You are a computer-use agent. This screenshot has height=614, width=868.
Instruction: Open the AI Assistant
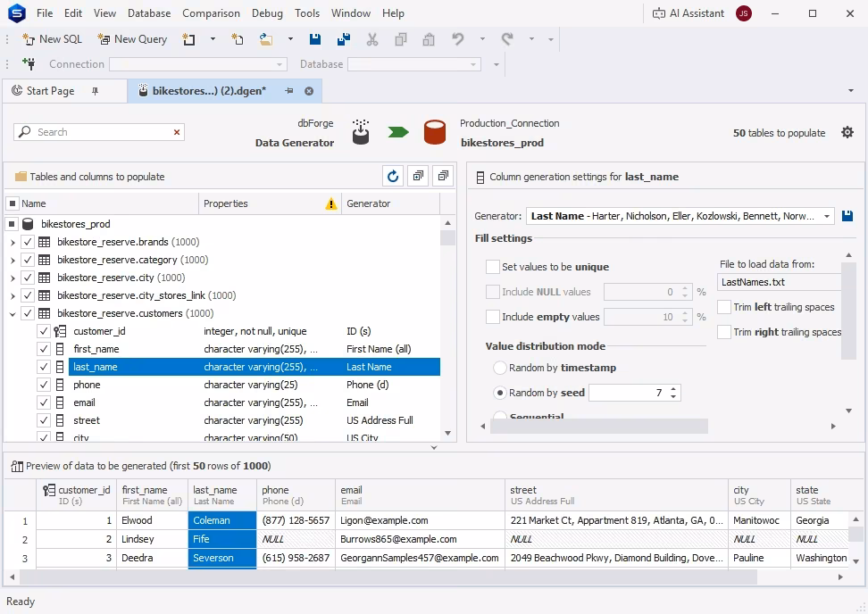coord(689,13)
